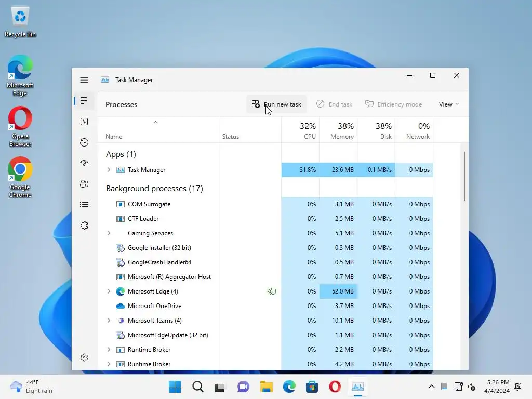Click the process list vertical scrollbar
Viewport: 532px width, 399px height.
pyautogui.click(x=464, y=177)
